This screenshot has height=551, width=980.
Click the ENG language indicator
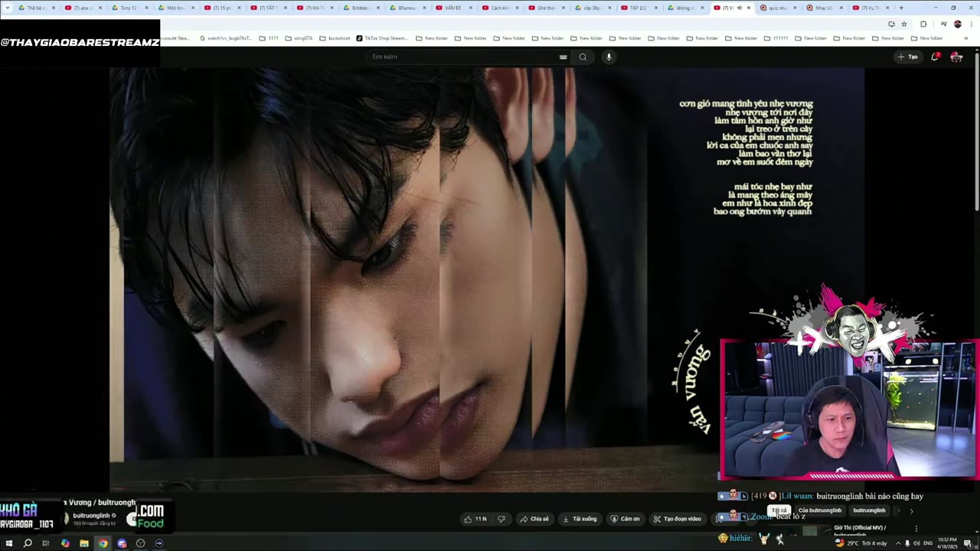click(929, 543)
